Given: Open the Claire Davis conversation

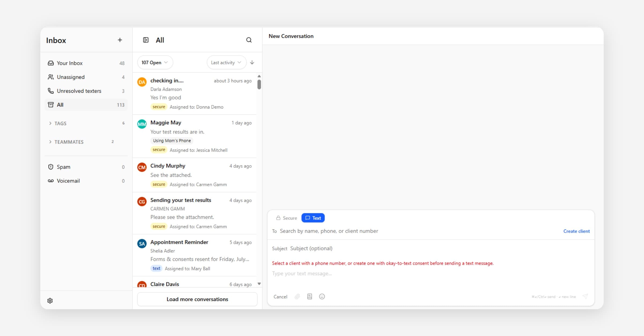Looking at the screenshot, I should [x=195, y=282].
